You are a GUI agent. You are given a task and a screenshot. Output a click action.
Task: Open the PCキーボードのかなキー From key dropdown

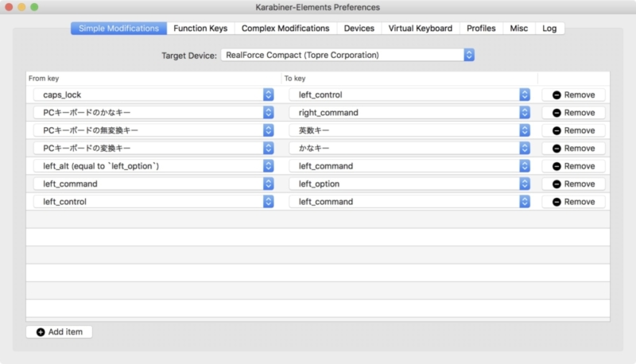pos(153,113)
